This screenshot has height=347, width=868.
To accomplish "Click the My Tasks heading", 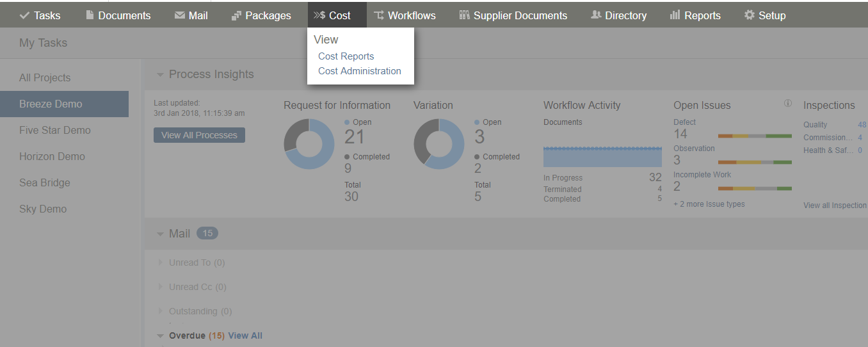I will pos(43,43).
